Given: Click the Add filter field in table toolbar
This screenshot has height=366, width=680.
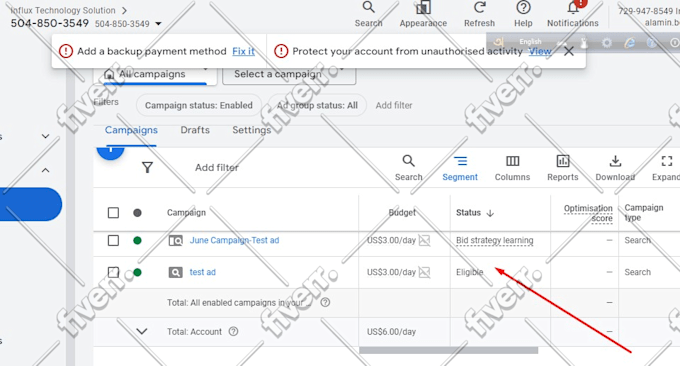Looking at the screenshot, I should click(216, 167).
